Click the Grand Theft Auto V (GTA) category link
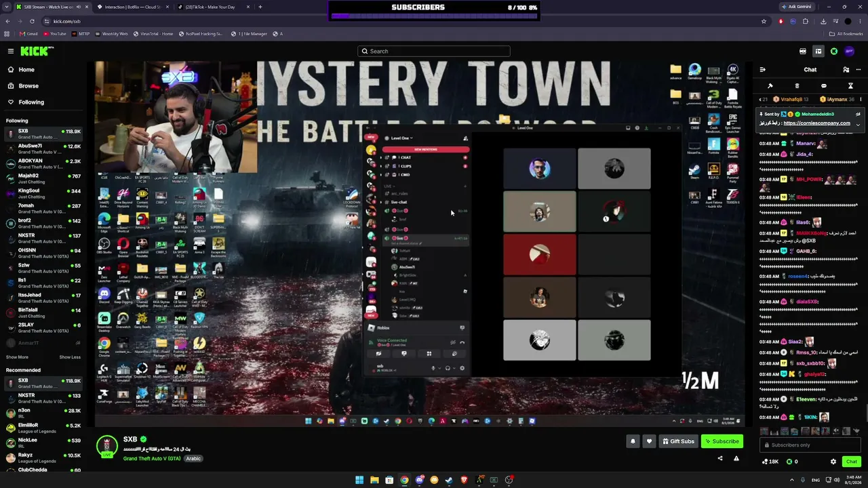 coord(152,459)
